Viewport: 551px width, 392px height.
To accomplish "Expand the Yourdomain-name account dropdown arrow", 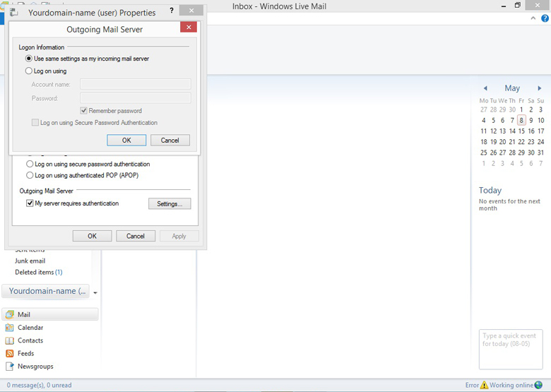I will point(95,292).
